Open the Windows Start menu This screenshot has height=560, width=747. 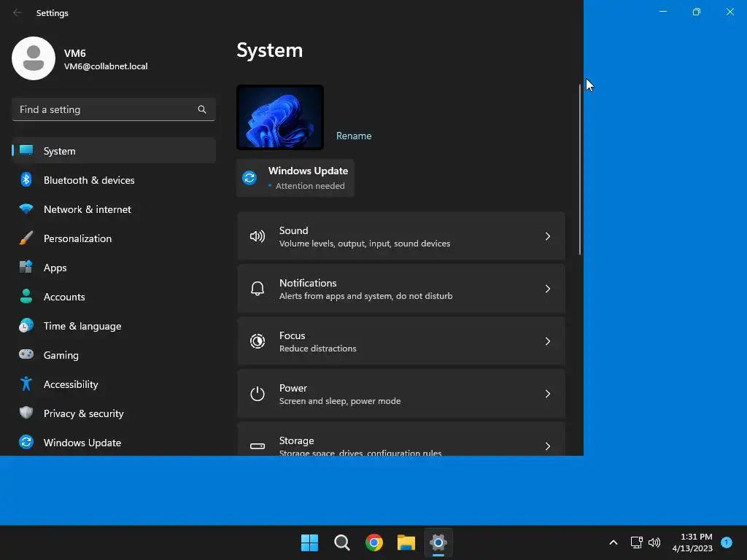[x=309, y=542]
